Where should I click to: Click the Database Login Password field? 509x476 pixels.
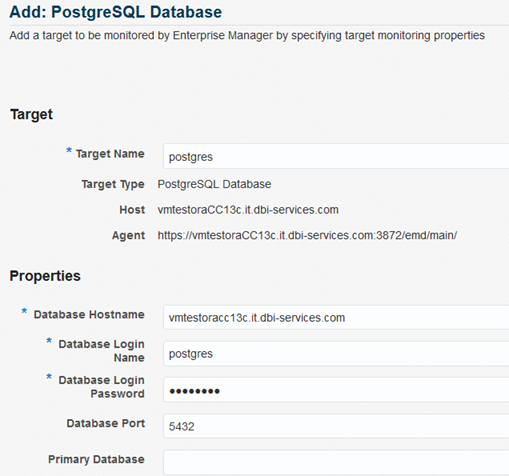pos(336,390)
